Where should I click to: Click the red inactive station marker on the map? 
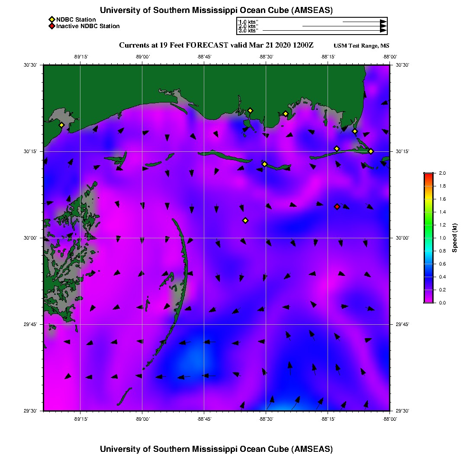pos(337,207)
